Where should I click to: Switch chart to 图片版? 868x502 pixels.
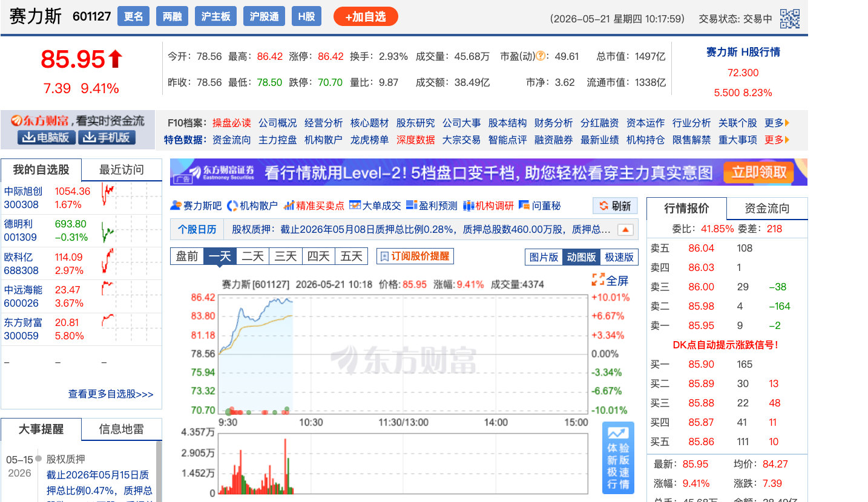pos(544,257)
